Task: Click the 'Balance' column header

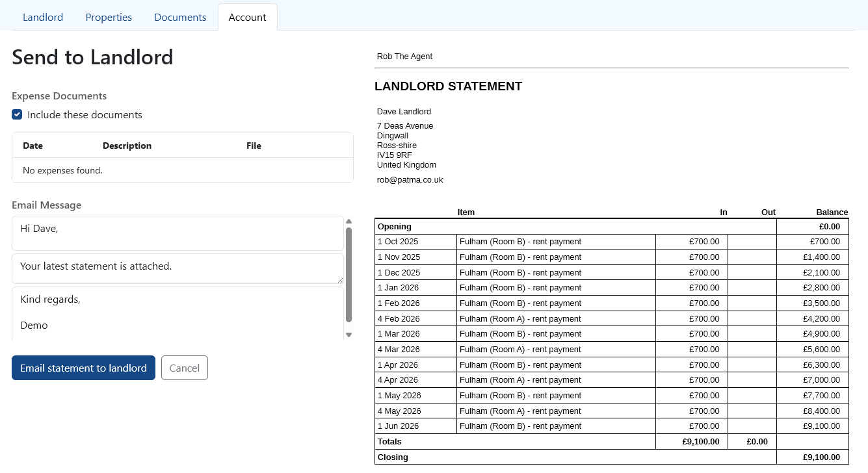Action: 832,212
